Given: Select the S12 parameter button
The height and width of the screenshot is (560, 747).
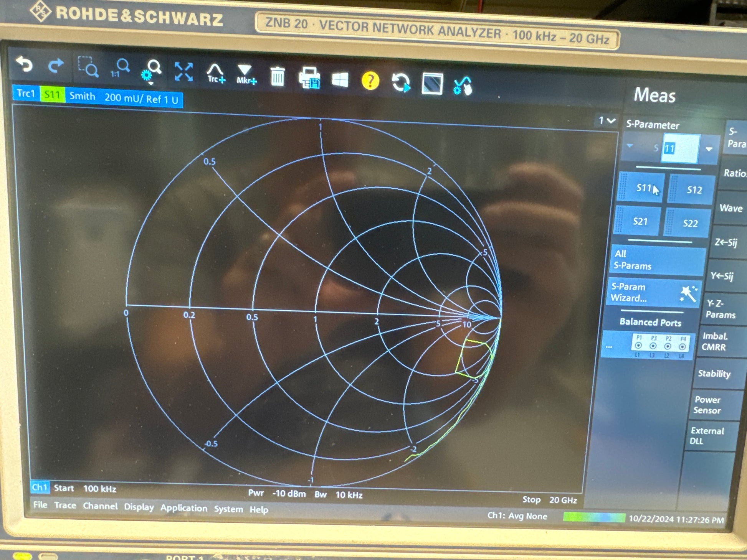Looking at the screenshot, I should pyautogui.click(x=694, y=190).
